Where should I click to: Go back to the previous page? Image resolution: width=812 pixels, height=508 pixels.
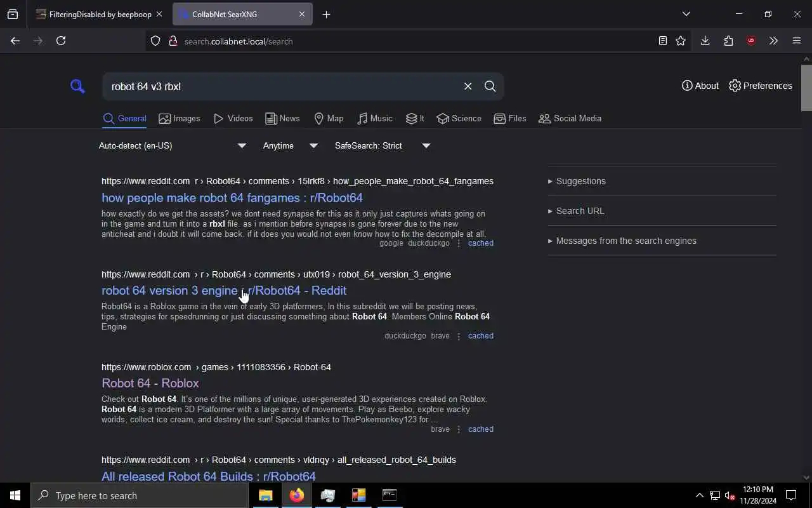[x=15, y=41]
